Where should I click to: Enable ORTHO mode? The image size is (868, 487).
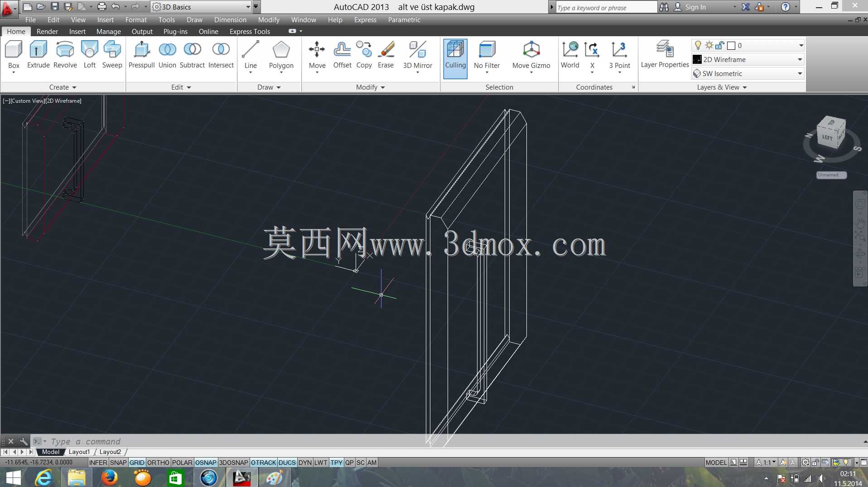[158, 463]
